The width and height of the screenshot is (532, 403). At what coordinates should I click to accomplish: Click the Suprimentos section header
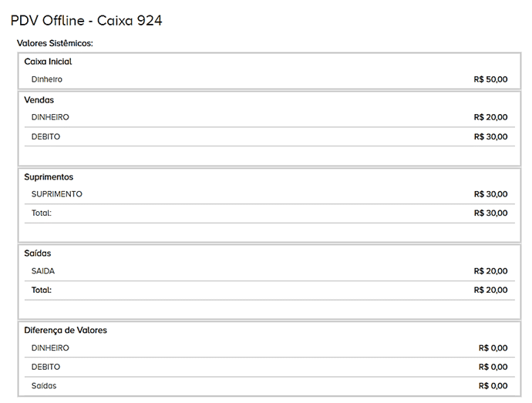coord(49,177)
